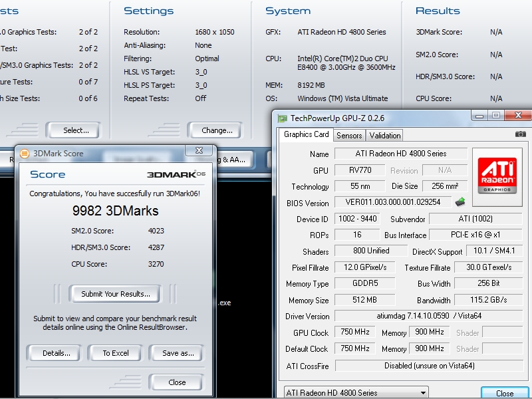This screenshot has width=532, height=399.
Task: Click the Shaders field 800 Unified
Action: pos(371,251)
